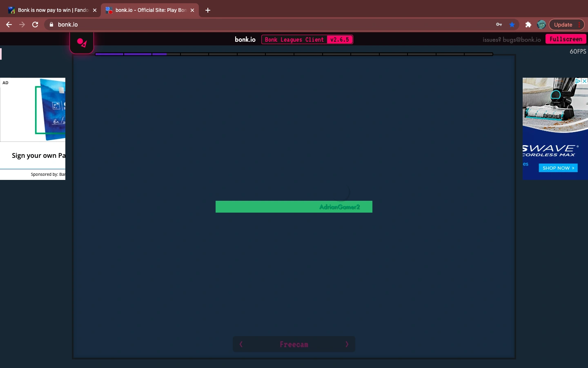588x368 pixels.
Task: Click the Sign your own ad headline
Action: pos(38,155)
